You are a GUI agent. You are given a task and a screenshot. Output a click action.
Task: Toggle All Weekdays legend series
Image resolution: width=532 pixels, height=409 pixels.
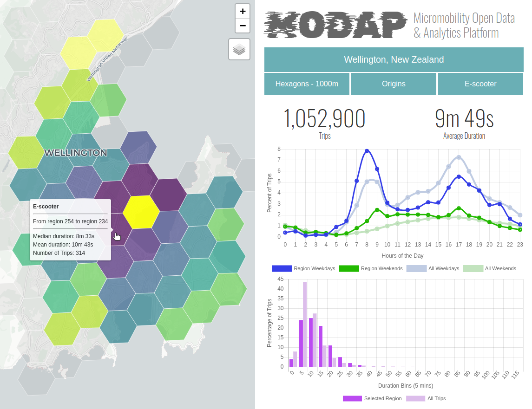(433, 268)
